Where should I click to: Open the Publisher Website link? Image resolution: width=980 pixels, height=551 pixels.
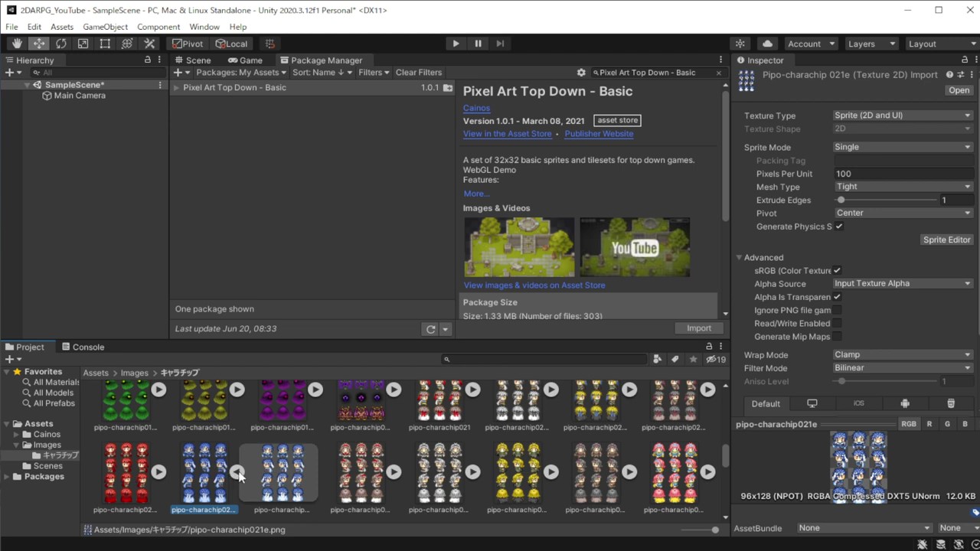click(599, 134)
